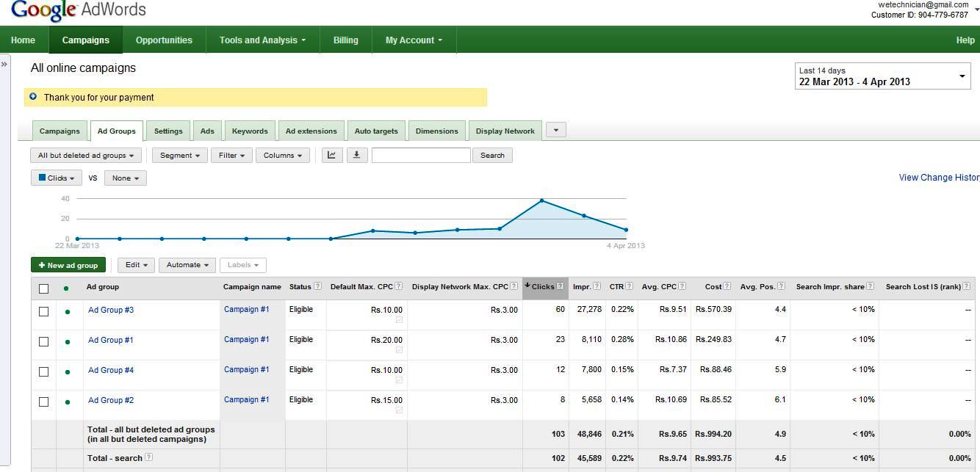Click the payment notification info icon
Image resolution: width=980 pixels, height=472 pixels.
click(33, 97)
